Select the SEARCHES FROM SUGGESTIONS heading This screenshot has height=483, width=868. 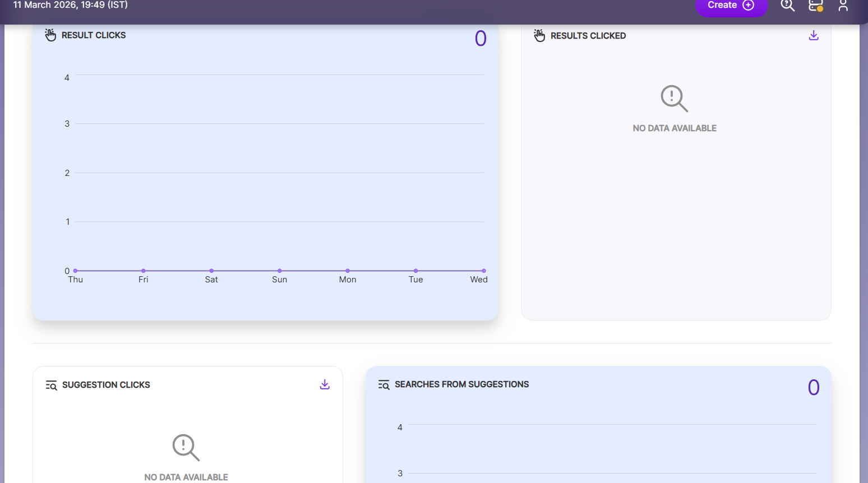pyautogui.click(x=462, y=384)
